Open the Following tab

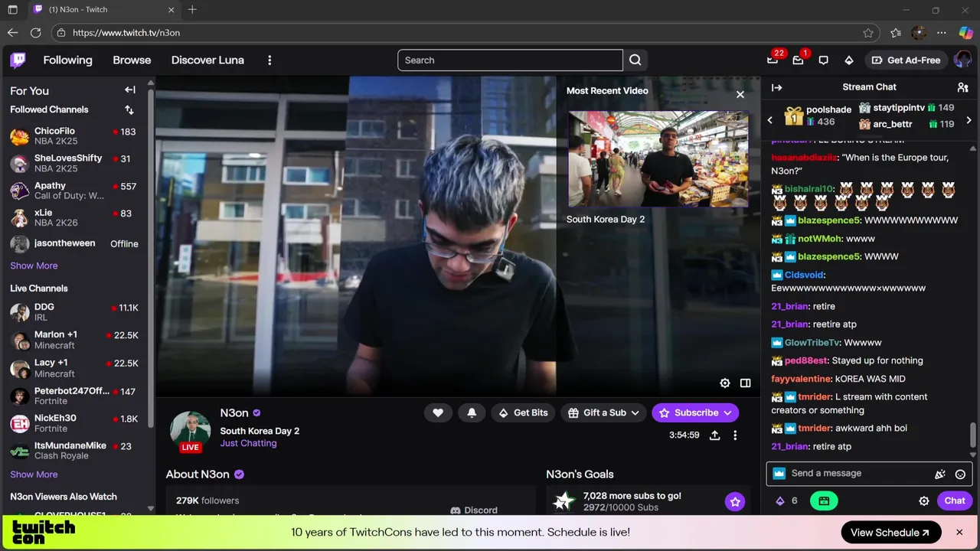click(x=67, y=60)
